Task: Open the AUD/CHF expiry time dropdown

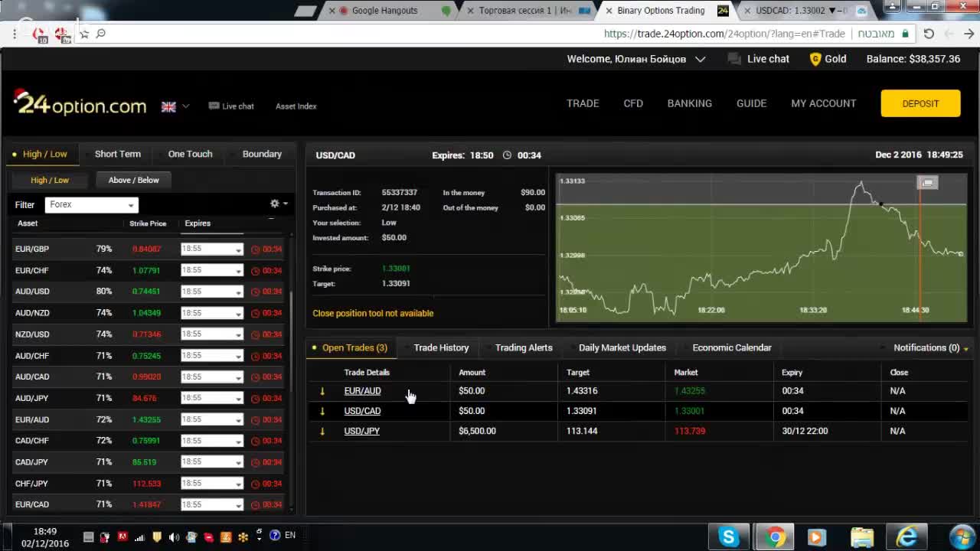Action: pos(211,356)
